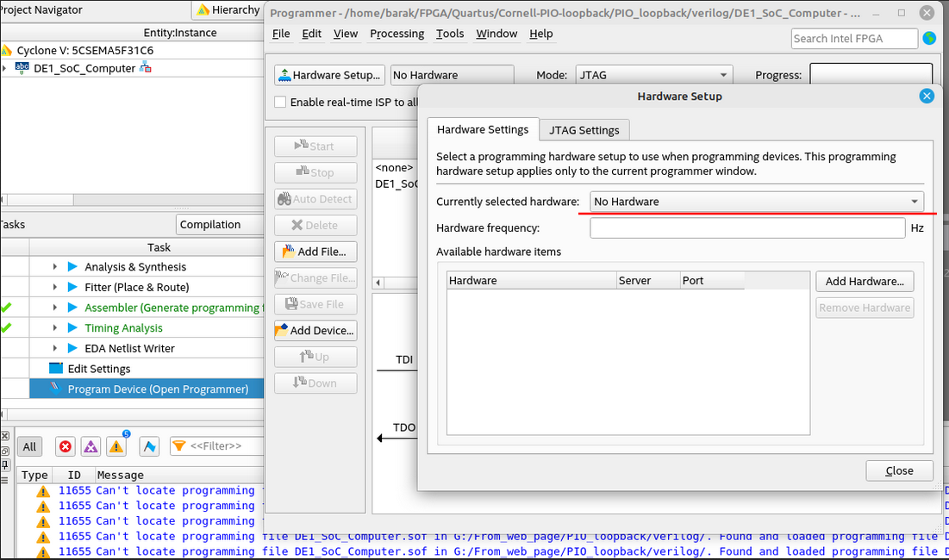The height and width of the screenshot is (560, 949).
Task: Close the messages panel X icon
Action: click(5, 436)
